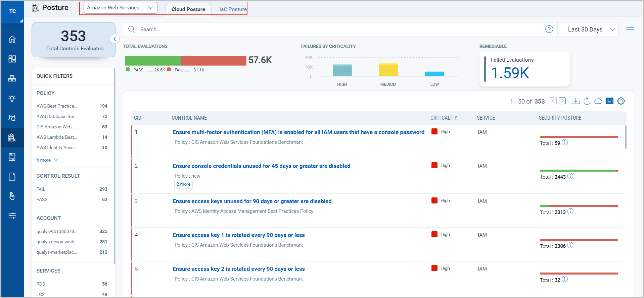Click info icon next to Total 2313
The image size is (644, 298).
pos(570,212)
